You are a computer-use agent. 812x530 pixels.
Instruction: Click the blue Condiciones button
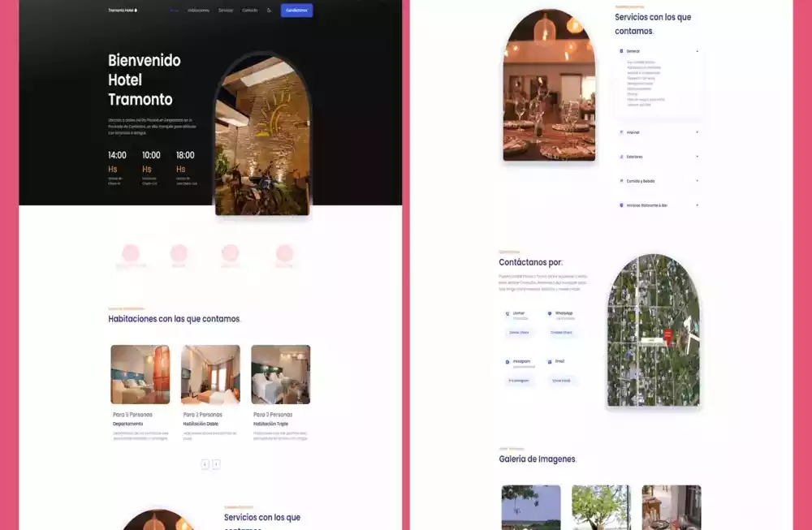(296, 11)
